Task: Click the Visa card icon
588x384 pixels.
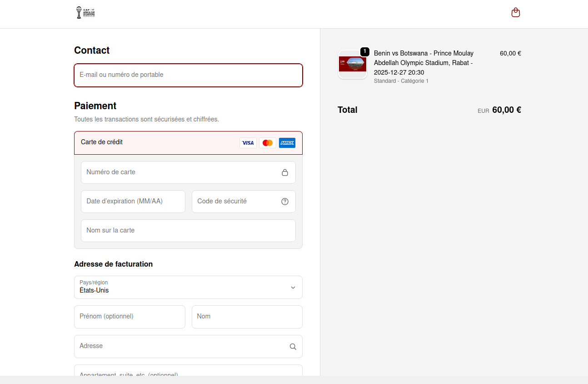Action: click(x=248, y=143)
